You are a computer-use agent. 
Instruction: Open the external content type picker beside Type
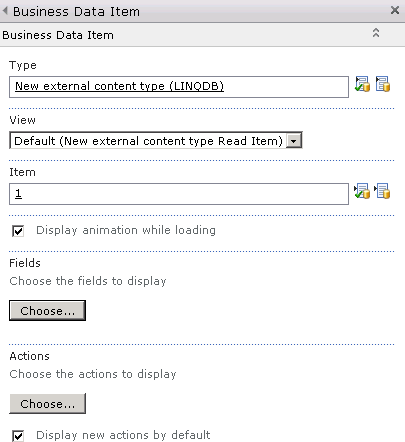tap(383, 84)
